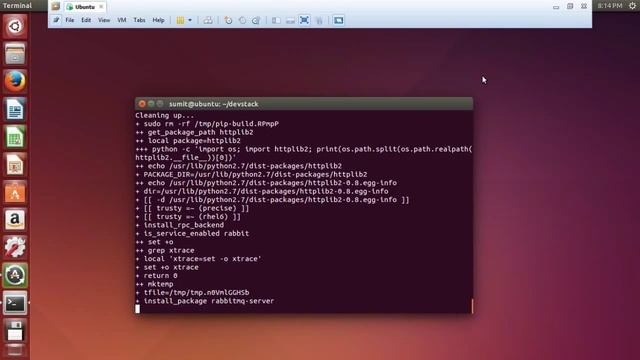Click the VMware home tab icon
The width and height of the screenshot is (640, 360).
click(x=56, y=7)
